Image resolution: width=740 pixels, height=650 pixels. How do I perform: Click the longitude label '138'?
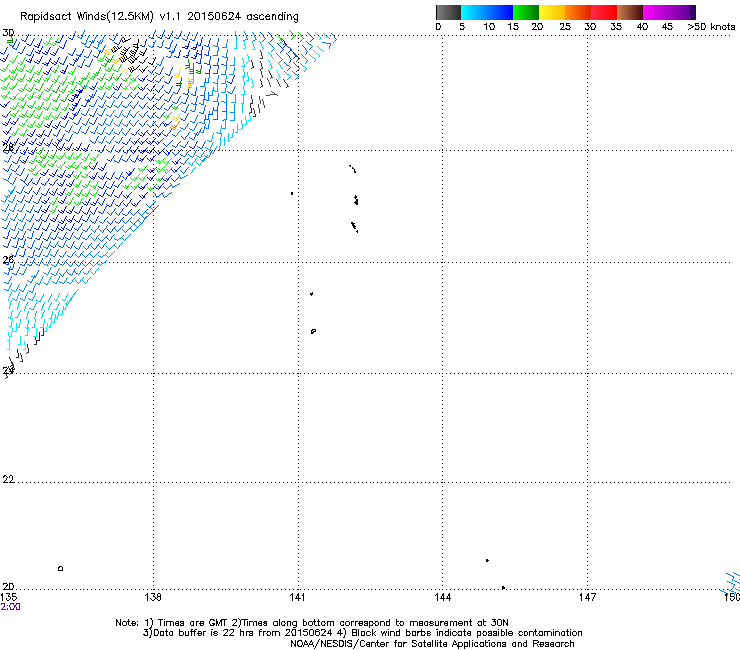pos(153,597)
